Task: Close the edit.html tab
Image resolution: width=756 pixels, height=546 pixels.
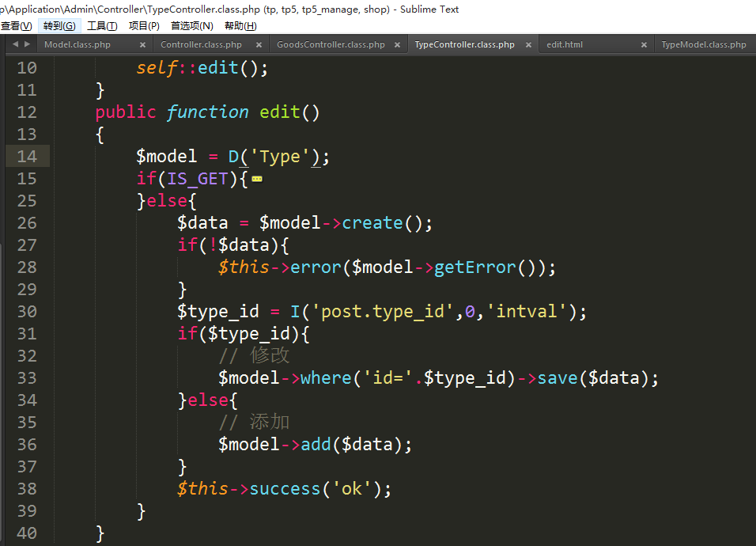Action: 644,45
